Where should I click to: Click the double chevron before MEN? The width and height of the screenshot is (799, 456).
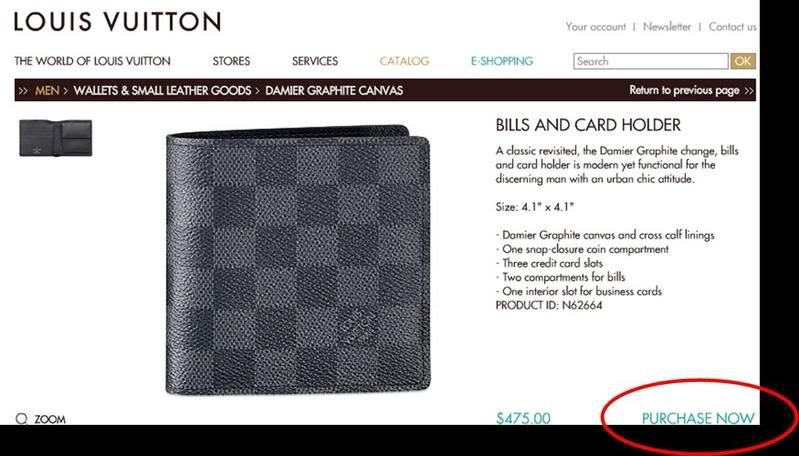pyautogui.click(x=23, y=91)
